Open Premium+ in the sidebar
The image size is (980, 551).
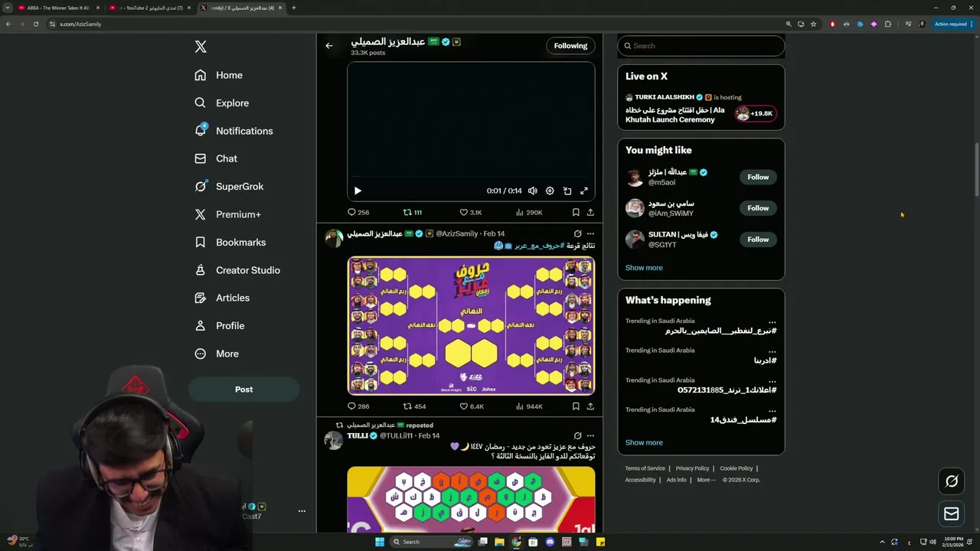click(x=227, y=214)
